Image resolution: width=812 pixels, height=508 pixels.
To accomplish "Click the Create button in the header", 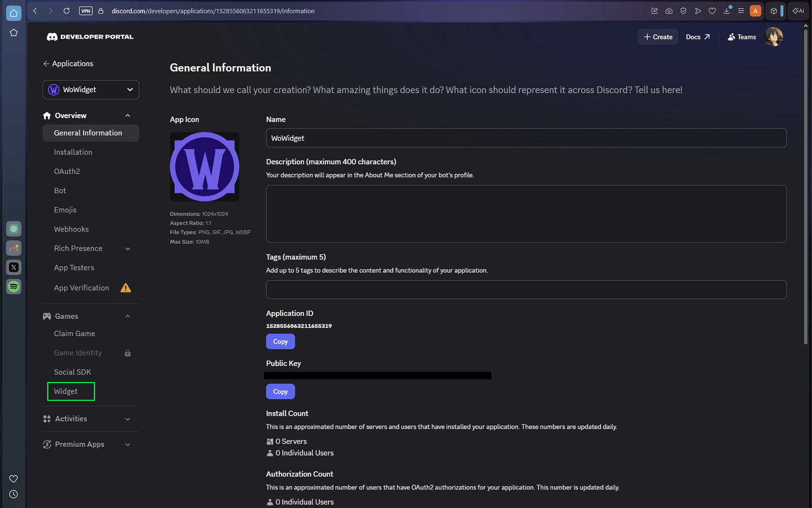I will click(658, 37).
